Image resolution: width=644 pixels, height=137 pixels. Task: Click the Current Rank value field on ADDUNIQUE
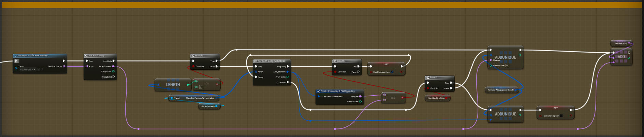pos(507,66)
